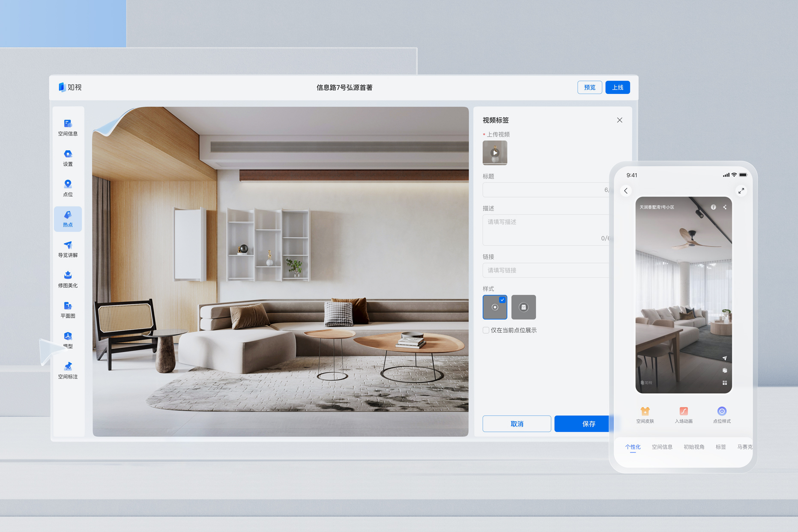Open 设置 in the left sidebar

click(x=68, y=158)
